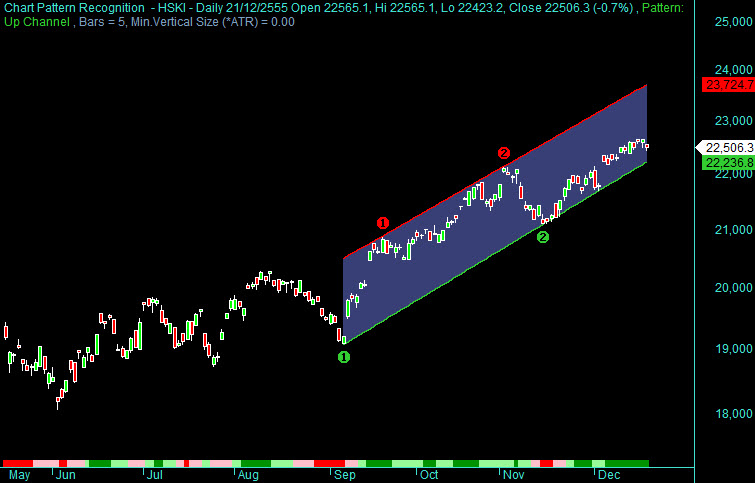Click the Chart Pattern Recognition title text
The image size is (755, 483).
[74, 8]
